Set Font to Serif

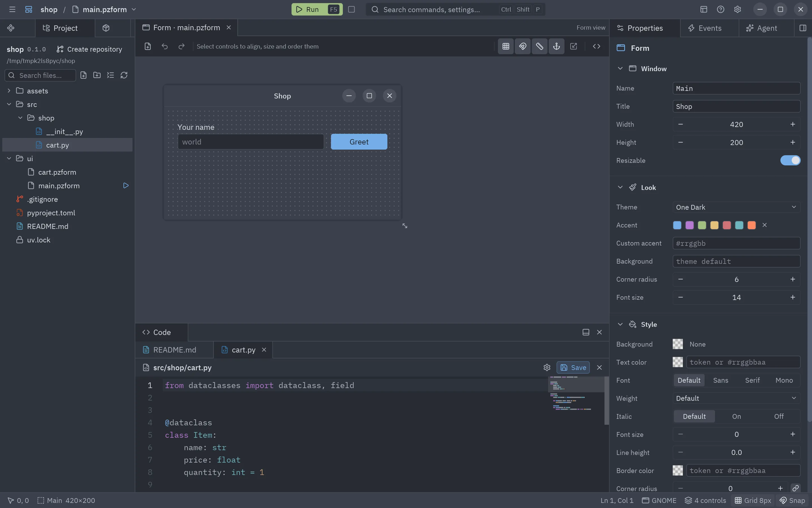pyautogui.click(x=752, y=380)
